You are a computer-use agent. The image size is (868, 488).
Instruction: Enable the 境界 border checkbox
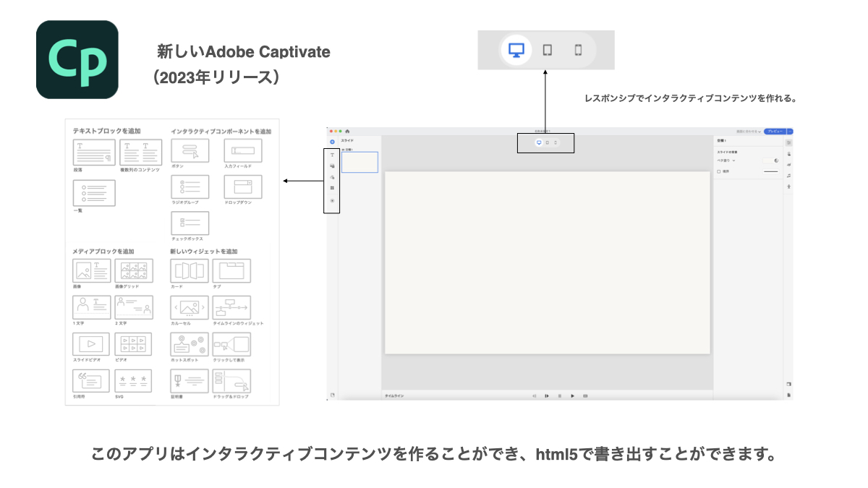[x=719, y=171]
